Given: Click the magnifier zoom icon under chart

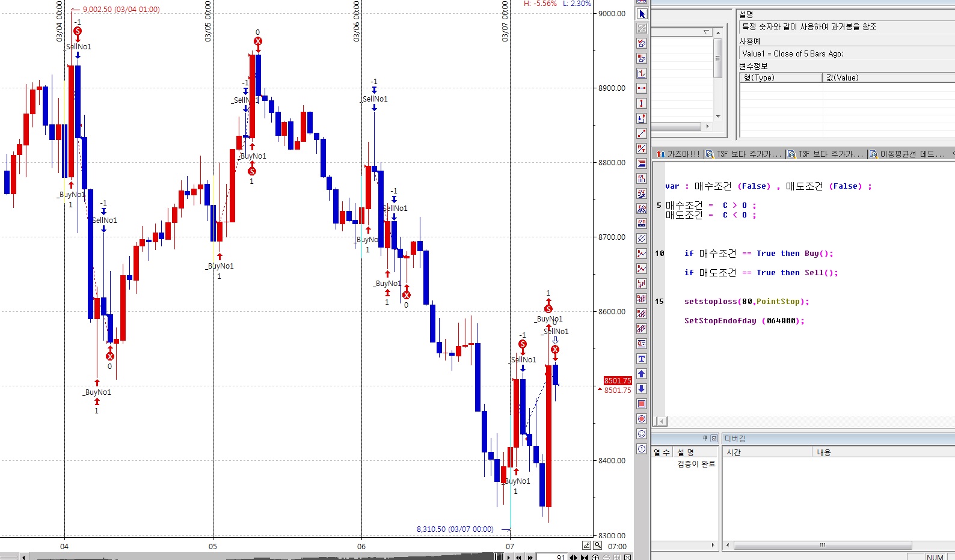Looking at the screenshot, I should coord(597,545).
